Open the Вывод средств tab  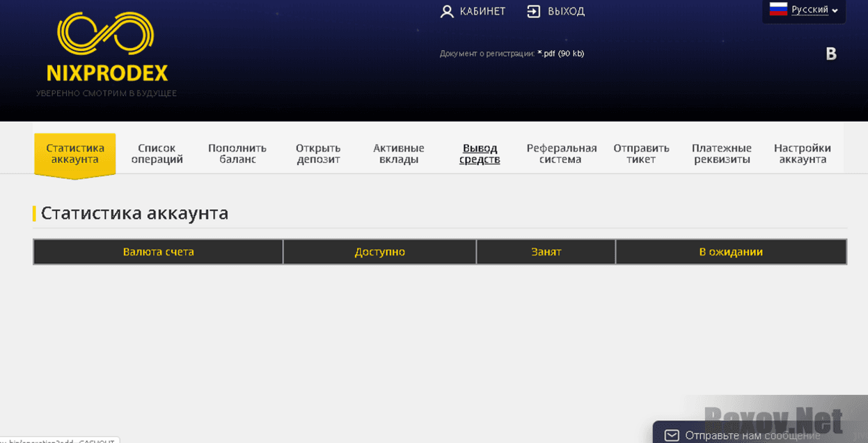point(480,154)
